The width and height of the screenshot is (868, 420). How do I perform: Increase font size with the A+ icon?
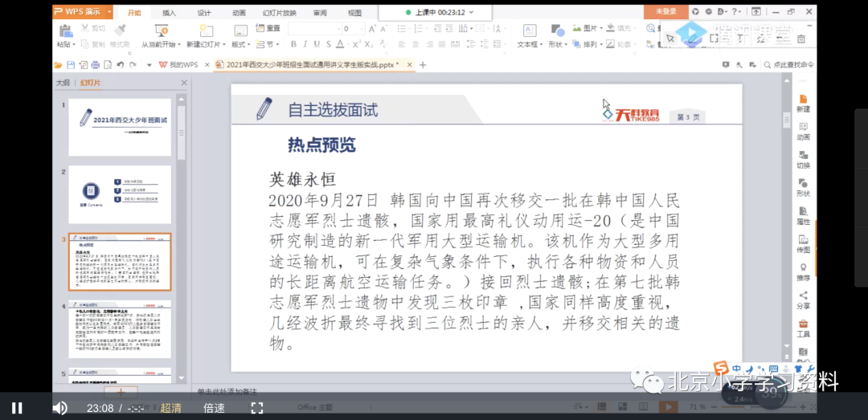pos(373,28)
